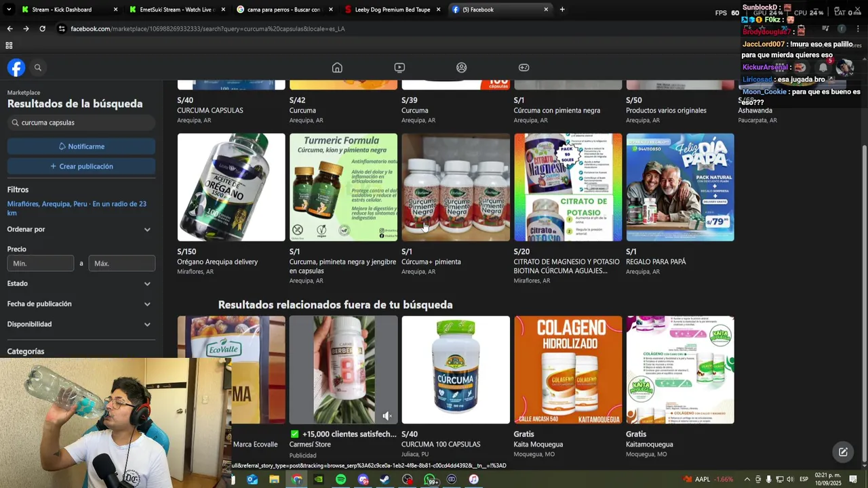868x488 pixels.
Task: Click site information icon in address bar
Action: (x=62, y=28)
